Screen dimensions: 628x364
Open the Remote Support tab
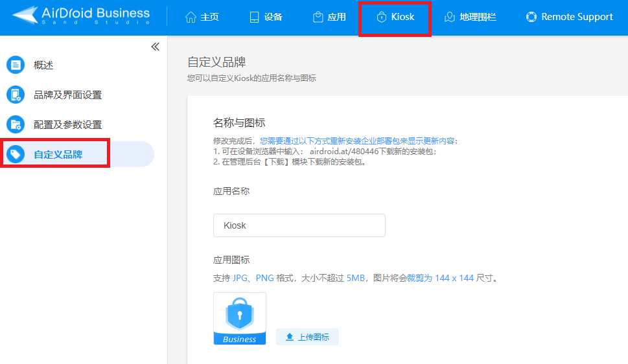pyautogui.click(x=569, y=17)
